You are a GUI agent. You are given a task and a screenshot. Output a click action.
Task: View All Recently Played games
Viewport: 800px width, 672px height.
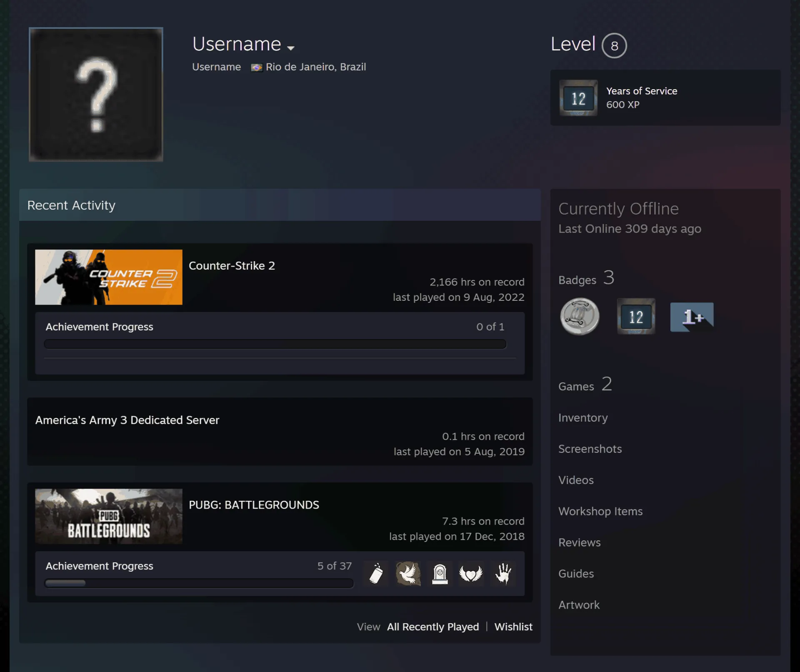(x=433, y=627)
